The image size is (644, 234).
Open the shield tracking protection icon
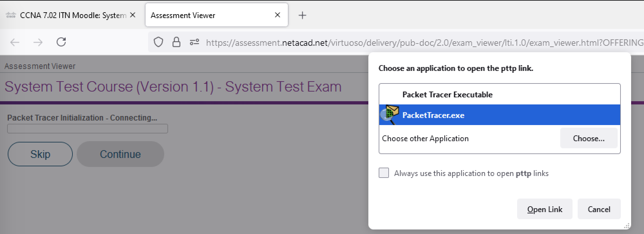(x=158, y=42)
